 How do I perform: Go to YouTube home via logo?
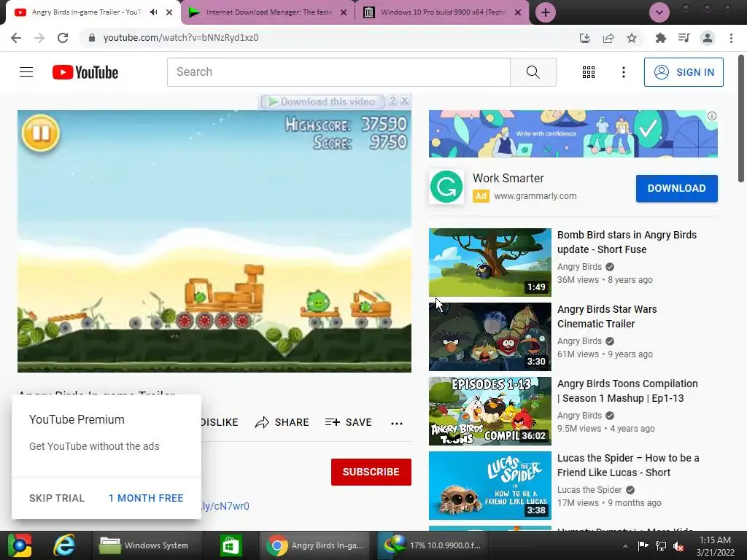click(x=85, y=72)
